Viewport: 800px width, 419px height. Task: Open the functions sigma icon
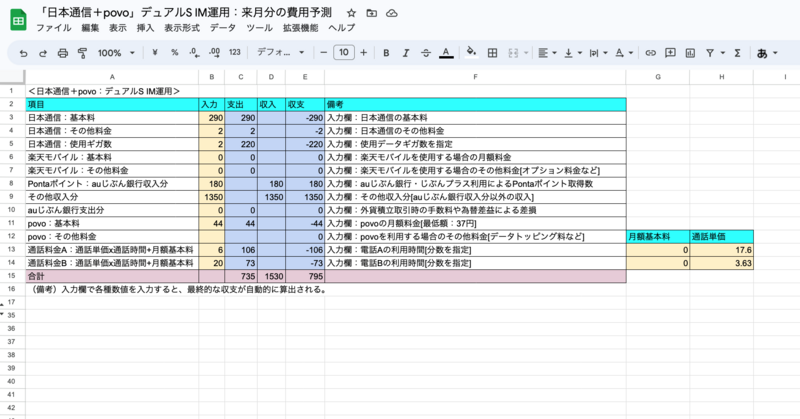coord(737,53)
